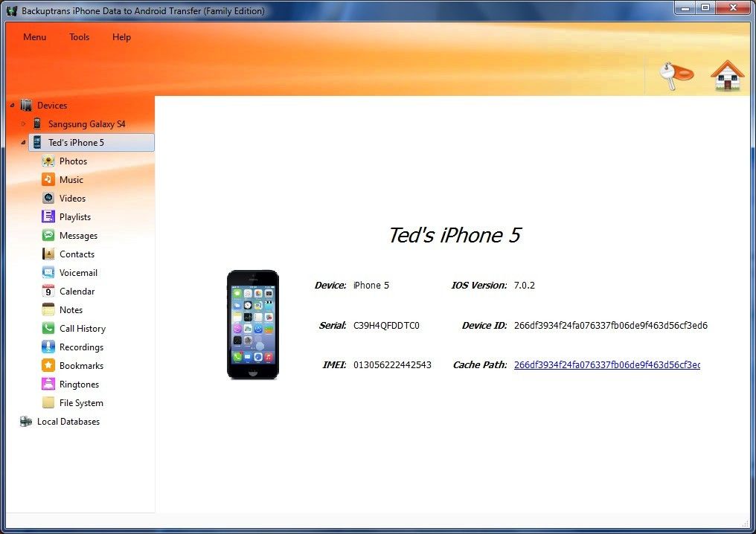The image size is (756, 534).
Task: Select Messages label in sidebar
Action: [79, 236]
